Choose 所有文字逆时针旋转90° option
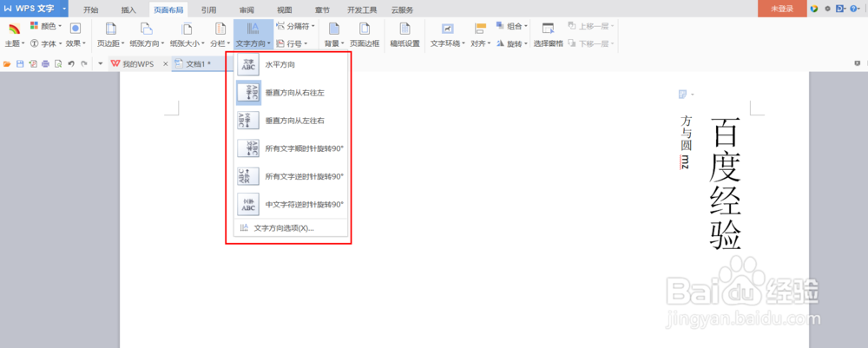 291,176
